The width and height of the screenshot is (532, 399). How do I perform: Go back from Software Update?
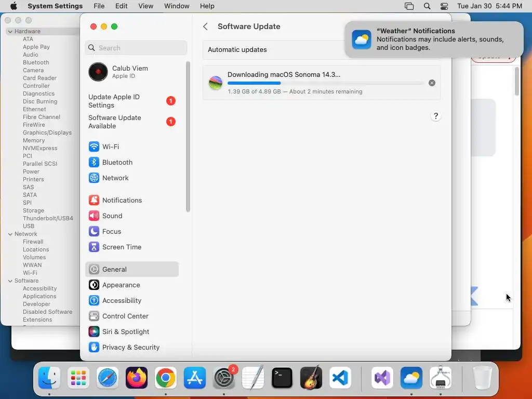pyautogui.click(x=205, y=26)
